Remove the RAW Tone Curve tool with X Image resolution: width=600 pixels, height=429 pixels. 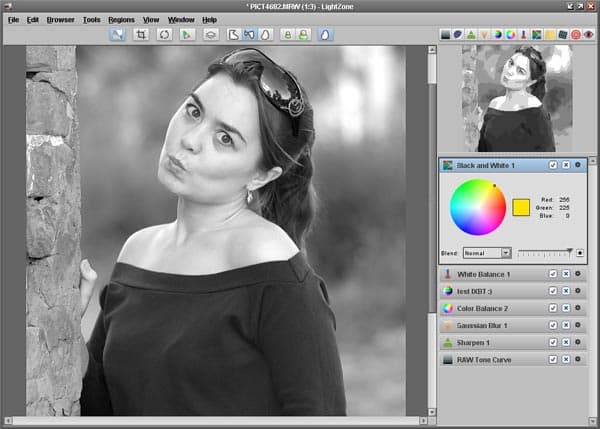[x=566, y=359]
